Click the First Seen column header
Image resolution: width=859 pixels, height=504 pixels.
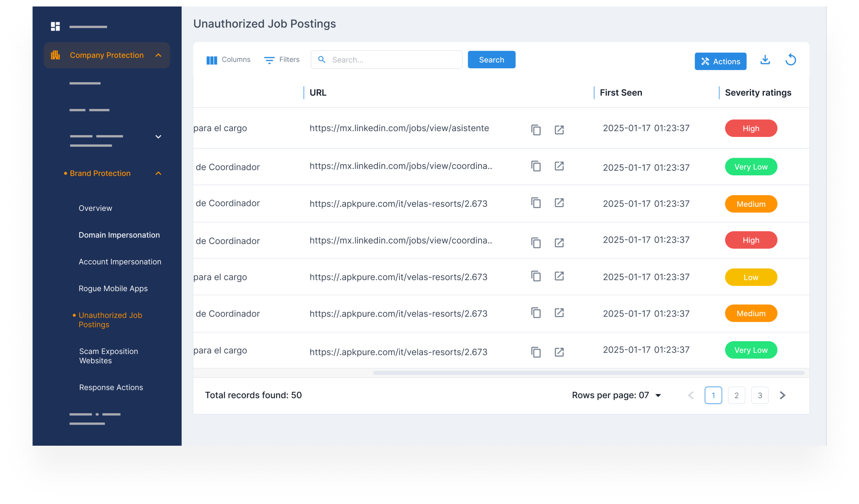coord(621,92)
